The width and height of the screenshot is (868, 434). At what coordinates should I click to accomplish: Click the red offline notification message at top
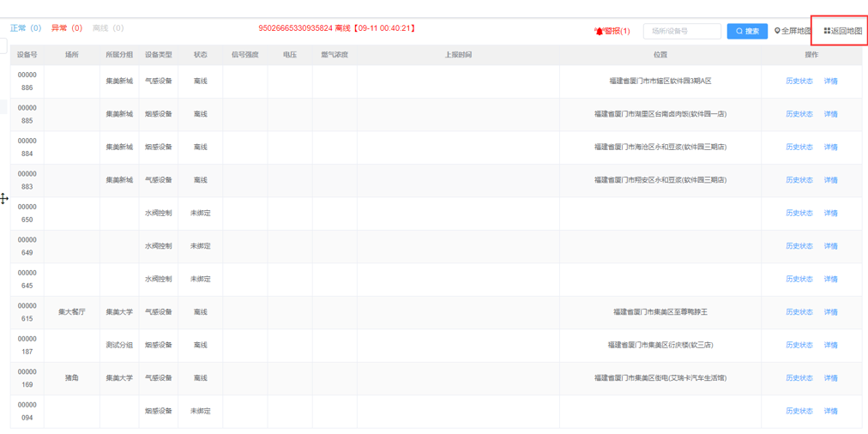pos(338,28)
